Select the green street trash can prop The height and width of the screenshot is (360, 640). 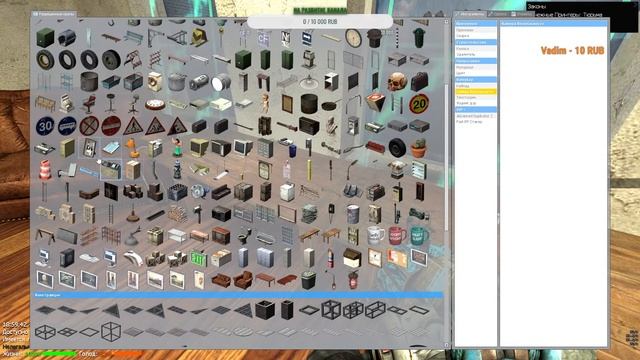click(419, 38)
